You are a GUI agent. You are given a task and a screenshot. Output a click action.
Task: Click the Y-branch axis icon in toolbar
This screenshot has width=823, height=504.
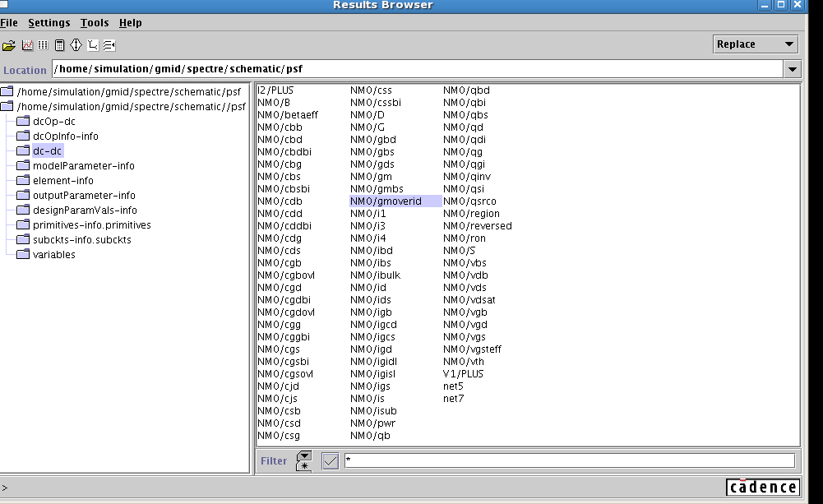(93, 45)
